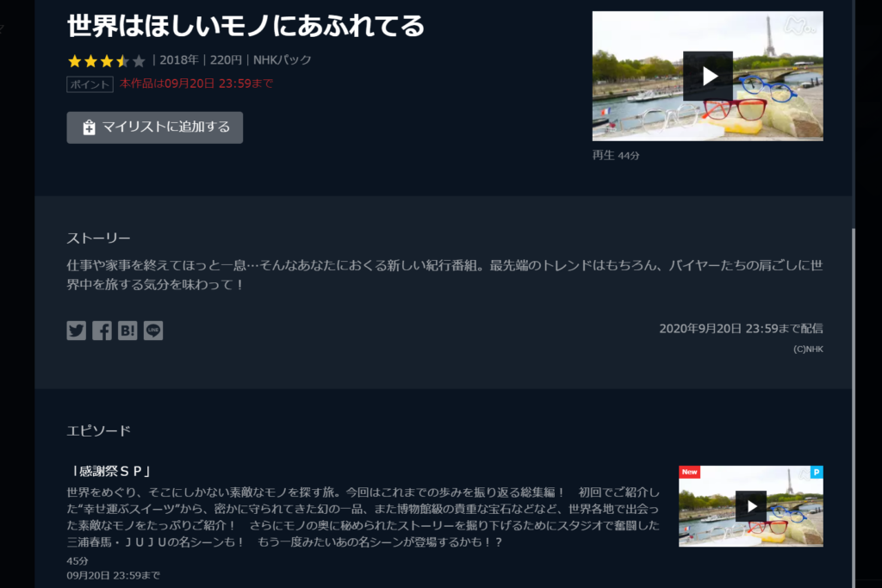Play the 感謝祭SP episode thumbnail
The image size is (882, 588).
pos(750,506)
